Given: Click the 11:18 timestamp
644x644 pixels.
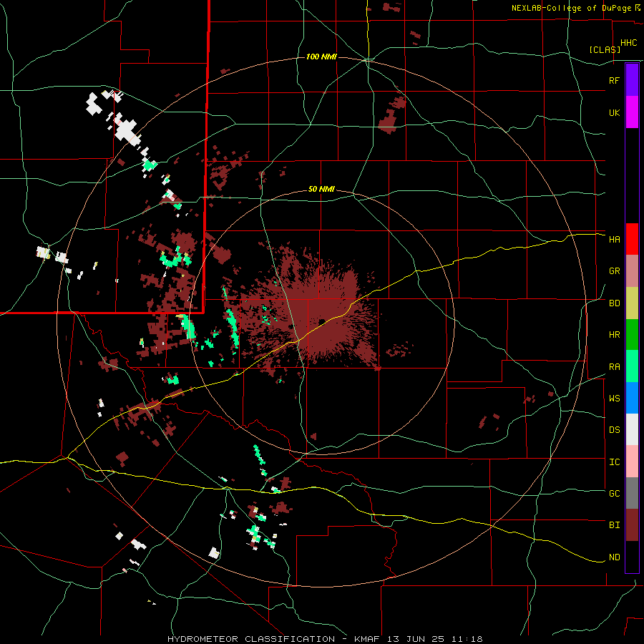Looking at the screenshot, I should coord(466,639).
